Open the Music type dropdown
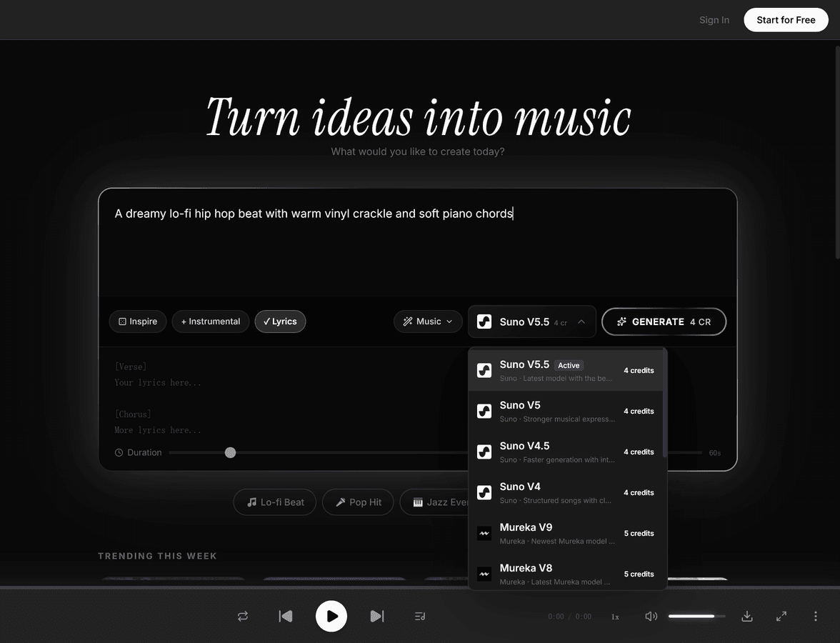Screen dimensions: 840x643 pyautogui.click(x=427, y=321)
